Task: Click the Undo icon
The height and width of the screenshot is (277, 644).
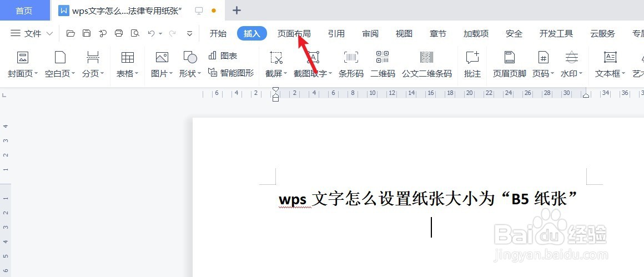Action: (x=151, y=34)
